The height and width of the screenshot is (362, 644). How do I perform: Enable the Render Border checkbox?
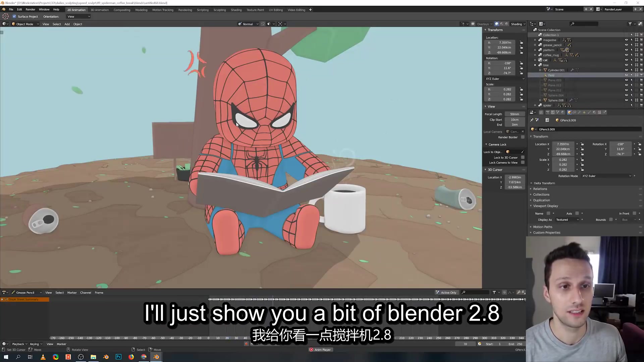point(523,137)
